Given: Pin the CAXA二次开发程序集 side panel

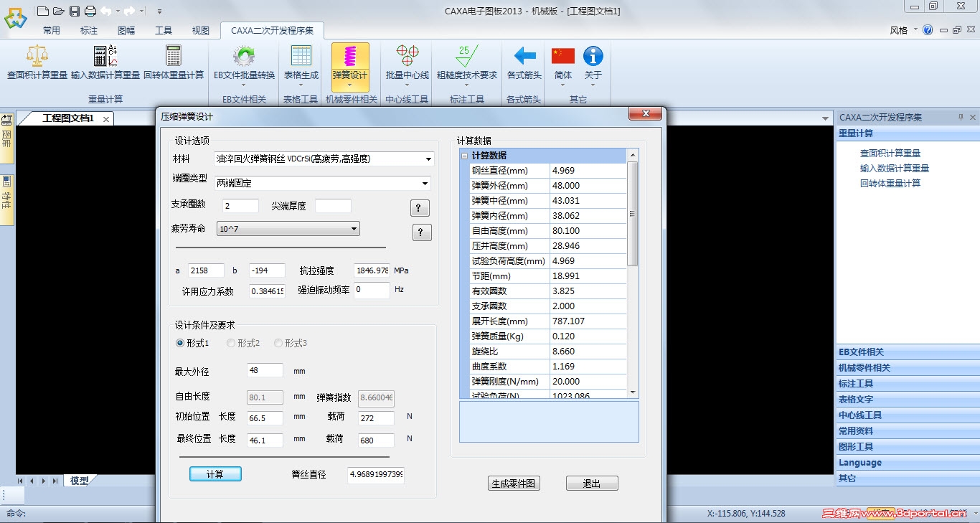Looking at the screenshot, I should tap(961, 117).
